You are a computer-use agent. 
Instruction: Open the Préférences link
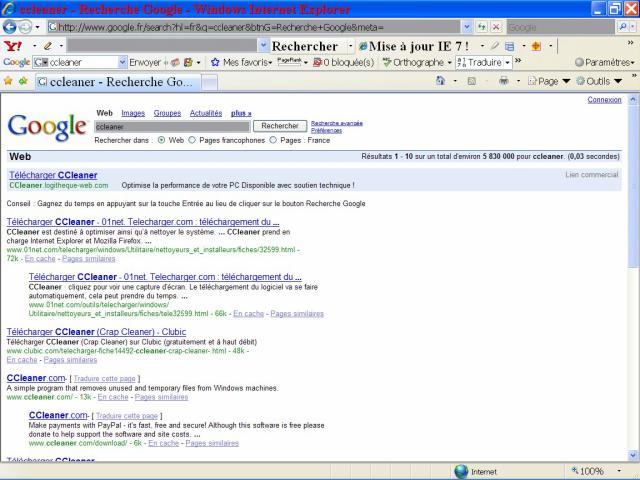coord(326,131)
